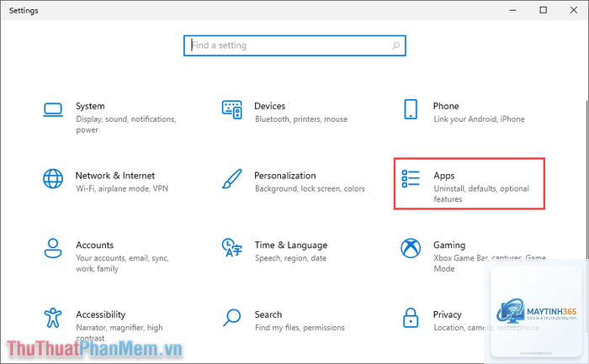The width and height of the screenshot is (589, 364).
Task: Open the Accounts person icon
Action: 53,248
